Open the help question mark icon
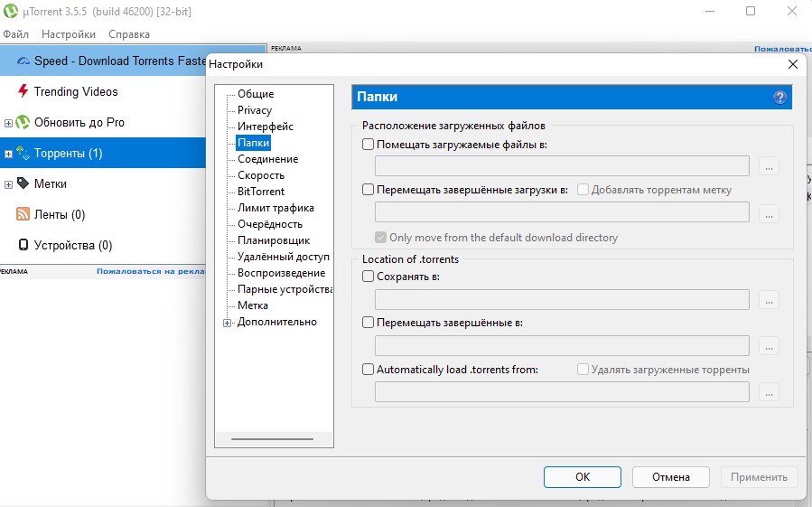Screen dimensions: 812x507 [x=779, y=97]
